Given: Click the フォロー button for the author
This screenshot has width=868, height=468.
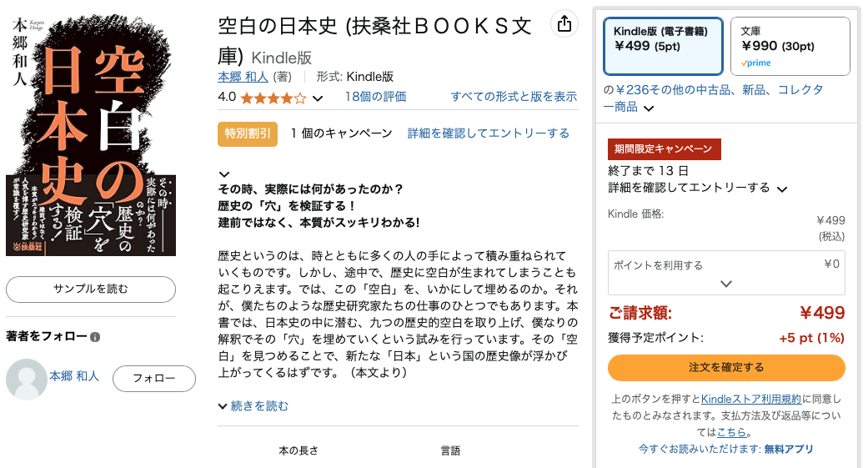Looking at the screenshot, I should click(x=154, y=379).
